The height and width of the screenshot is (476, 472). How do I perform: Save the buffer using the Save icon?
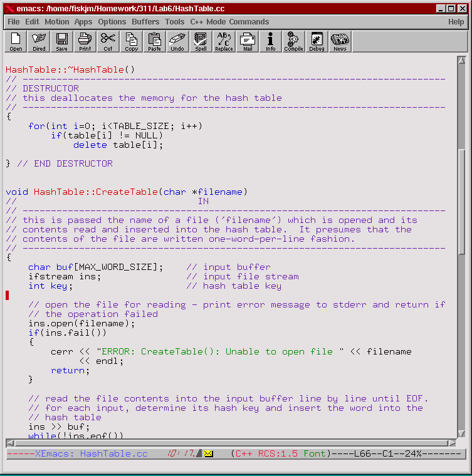[x=62, y=41]
